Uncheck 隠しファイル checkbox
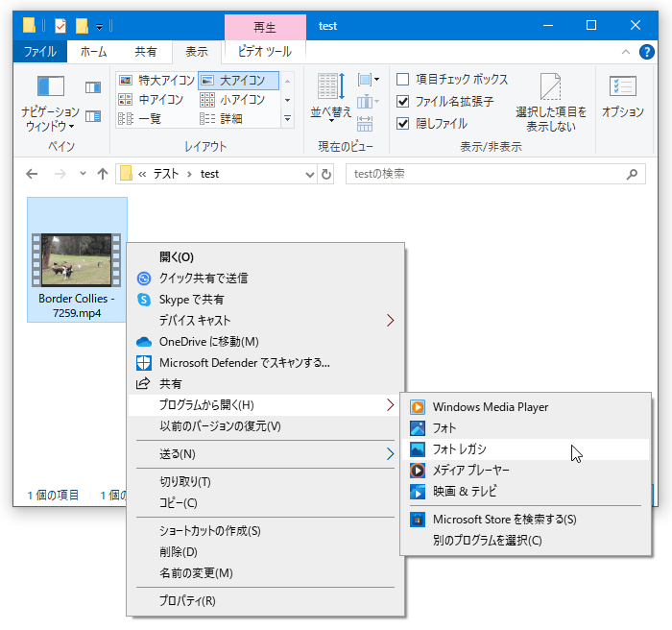672x630 pixels. pyautogui.click(x=402, y=124)
